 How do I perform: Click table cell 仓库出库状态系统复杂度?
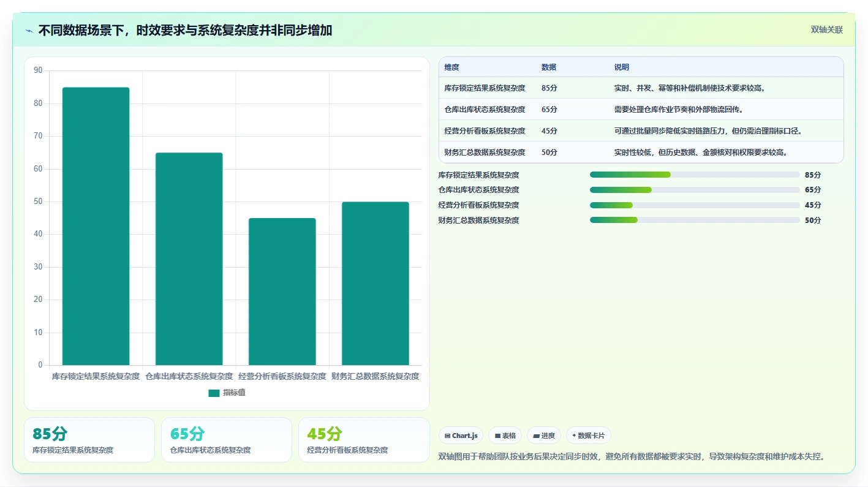pyautogui.click(x=485, y=110)
